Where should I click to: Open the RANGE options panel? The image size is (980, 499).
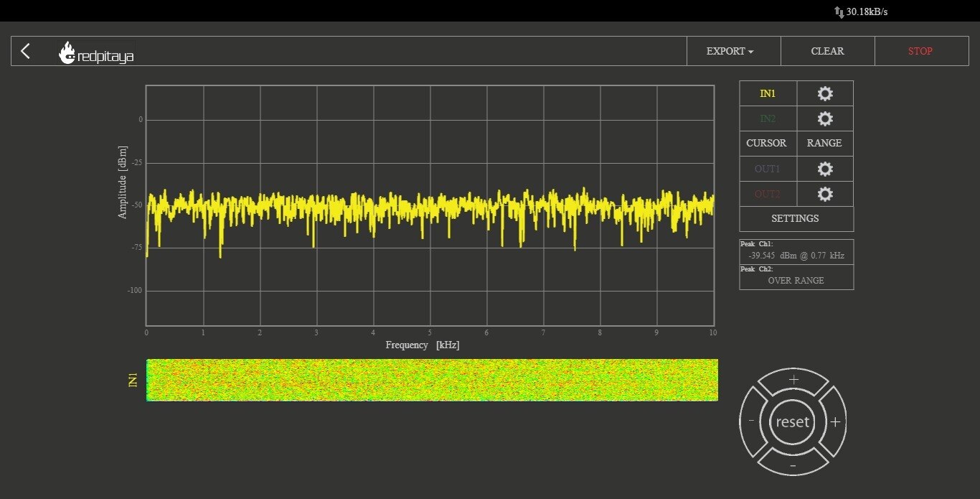point(824,143)
